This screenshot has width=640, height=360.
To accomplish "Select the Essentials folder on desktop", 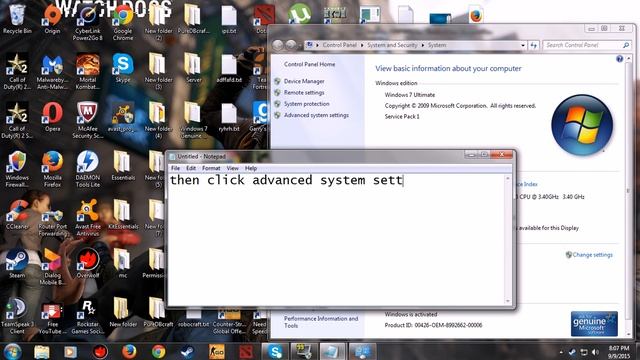I will [x=122, y=166].
